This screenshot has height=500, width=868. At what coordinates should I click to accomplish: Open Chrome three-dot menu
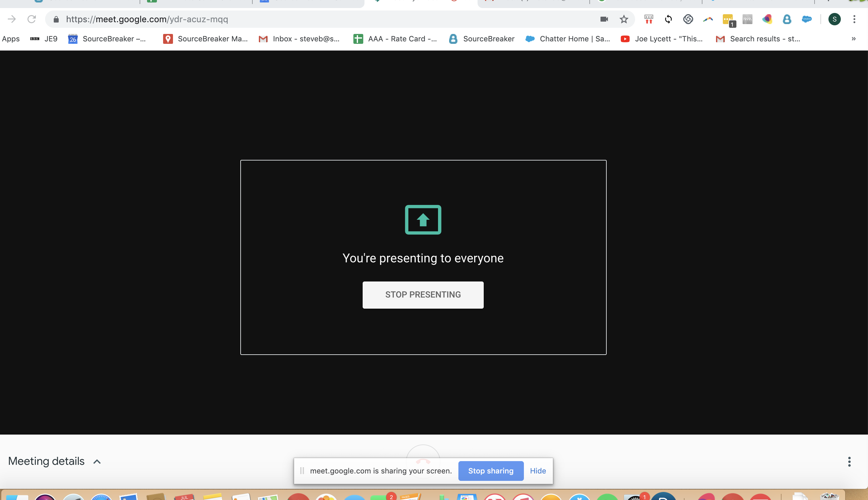(854, 19)
